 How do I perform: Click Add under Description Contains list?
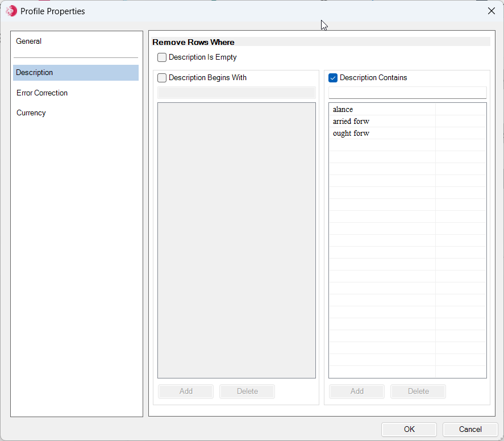pos(357,391)
